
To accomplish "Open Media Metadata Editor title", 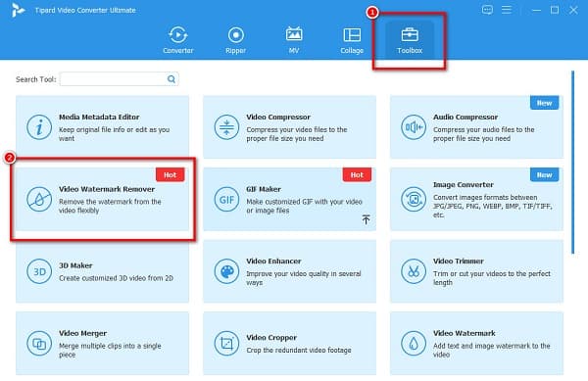I will click(x=99, y=117).
